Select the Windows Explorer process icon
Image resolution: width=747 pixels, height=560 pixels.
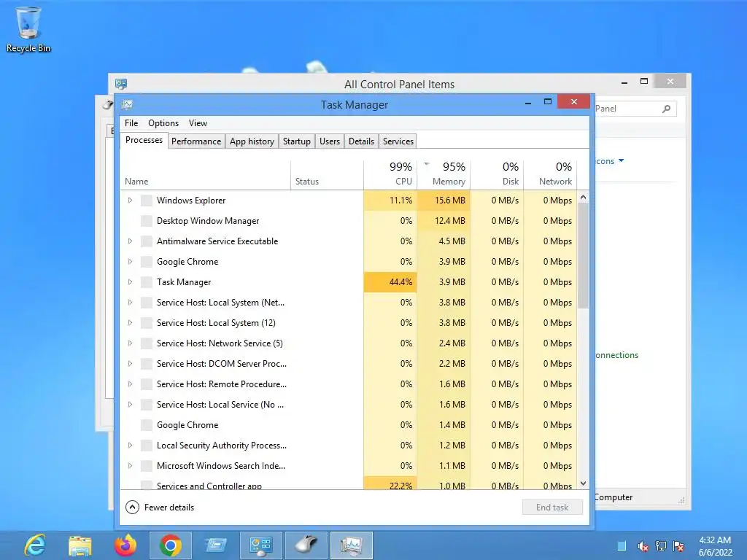click(146, 201)
